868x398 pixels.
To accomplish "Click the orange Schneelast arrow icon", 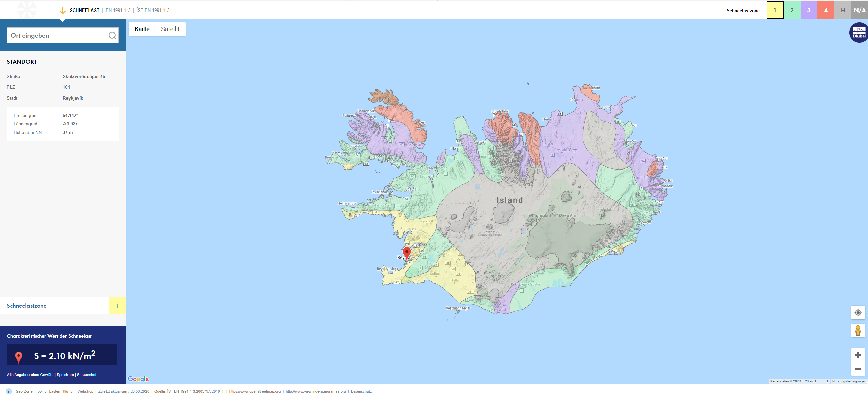I will point(62,10).
